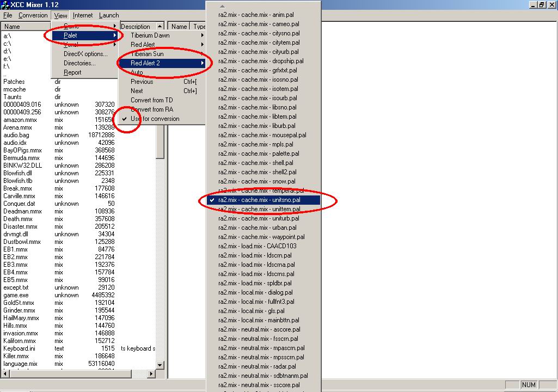Click the right pane's Name column header
Viewport: 558px width, 392px height.
(x=179, y=26)
